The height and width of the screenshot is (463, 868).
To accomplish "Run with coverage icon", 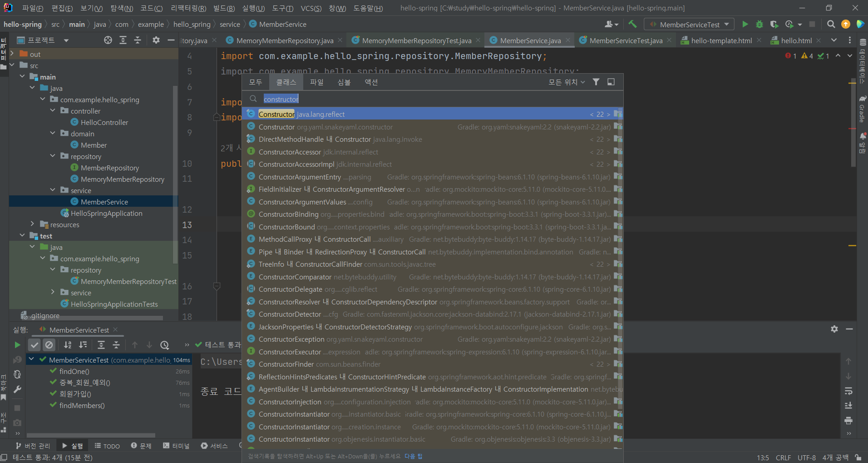I will (x=774, y=24).
